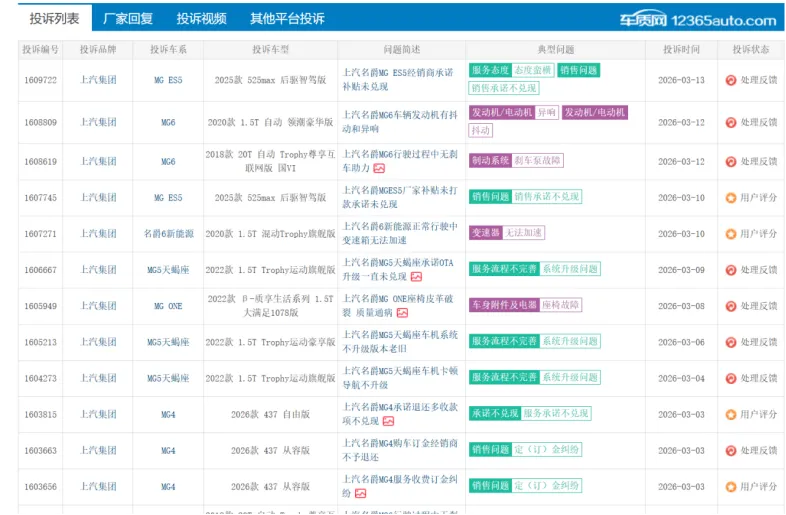Click 处理反馈 status icon for complaint 1609722
Screen dimensions: 786x515
[x=731, y=80]
